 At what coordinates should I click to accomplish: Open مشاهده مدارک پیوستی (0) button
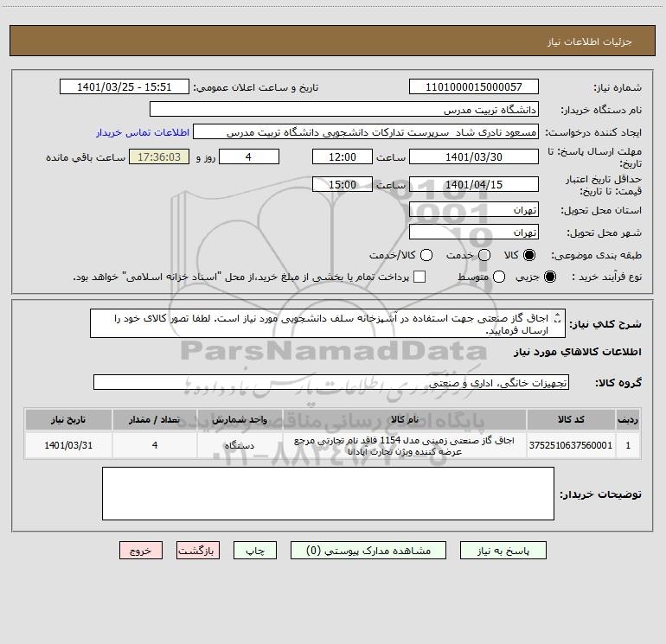368,550
